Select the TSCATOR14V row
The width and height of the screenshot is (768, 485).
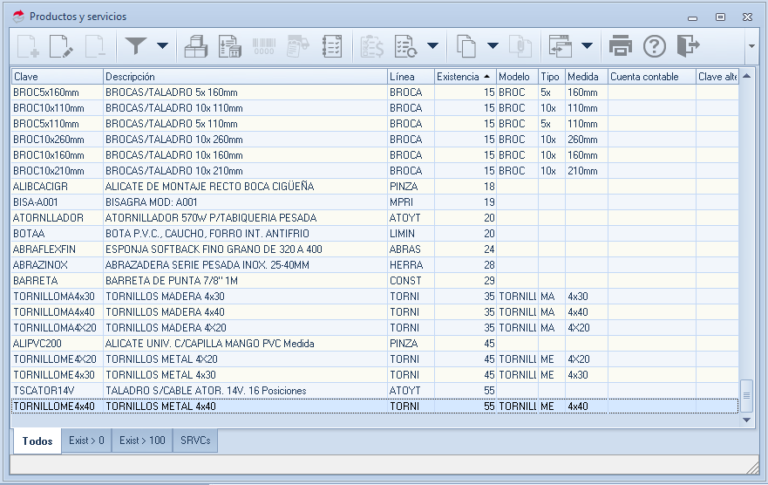pos(375,390)
